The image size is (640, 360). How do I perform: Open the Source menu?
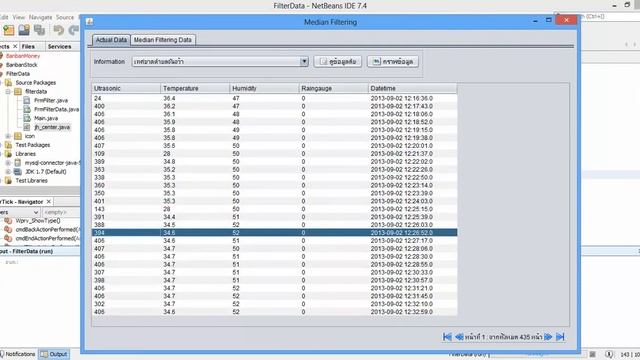(65, 17)
